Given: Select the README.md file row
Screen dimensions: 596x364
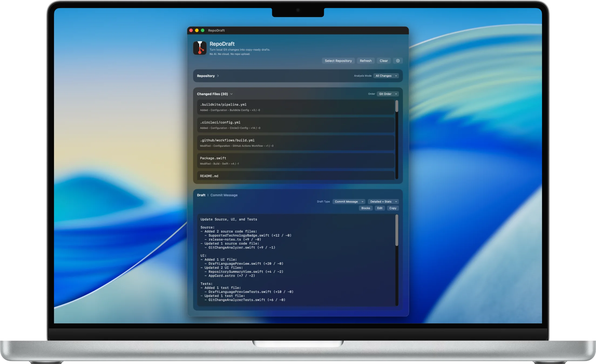Looking at the screenshot, I should (296, 176).
